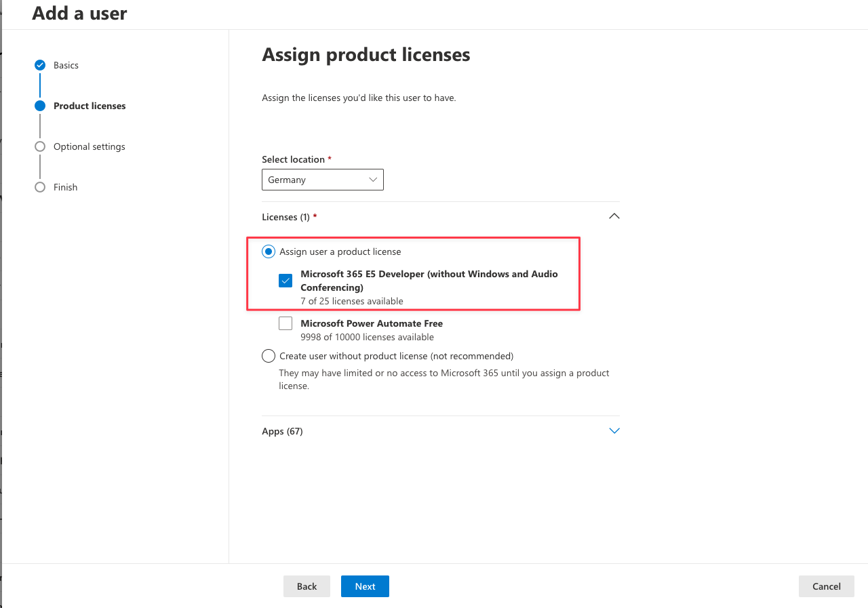
Task: Collapse the Licenses section chevron
Action: 614,216
